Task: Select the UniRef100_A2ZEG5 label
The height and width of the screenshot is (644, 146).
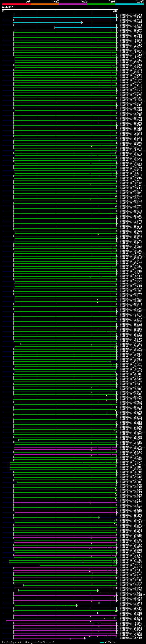Action: click(131, 580)
